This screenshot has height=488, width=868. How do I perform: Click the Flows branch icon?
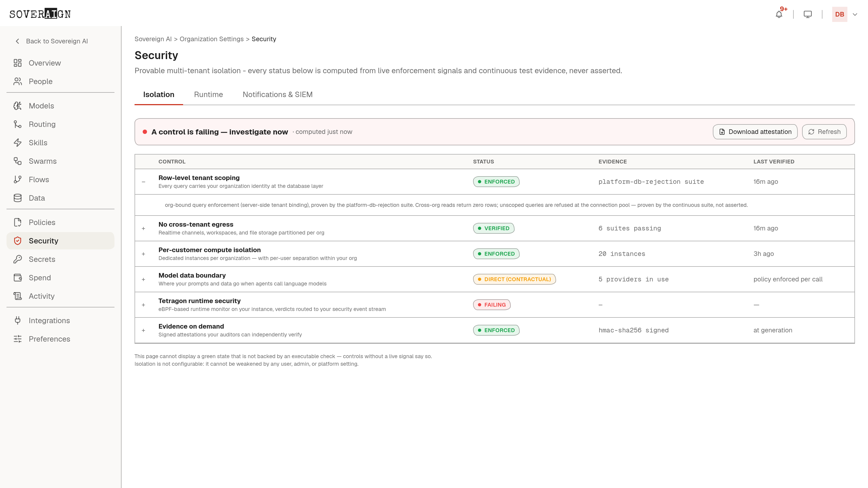tap(18, 179)
